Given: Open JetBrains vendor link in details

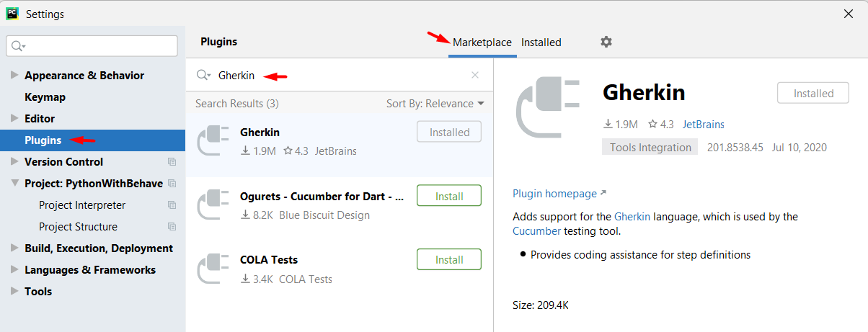Looking at the screenshot, I should 704,125.
